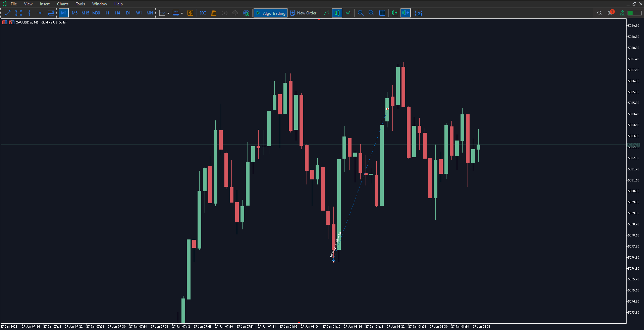Select the trendline drawing tool
644x330 pixels.
[x=8, y=13]
